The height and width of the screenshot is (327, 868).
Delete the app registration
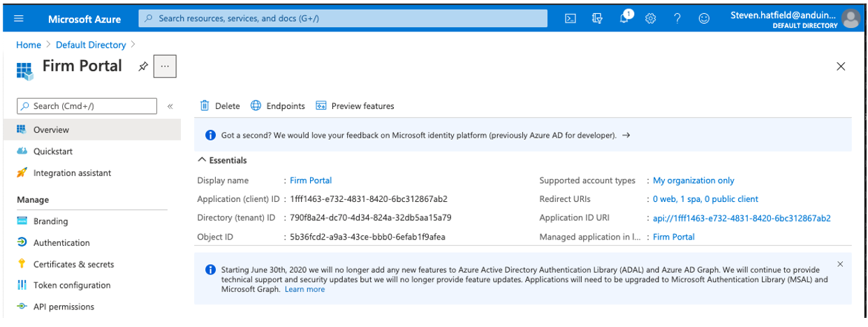(220, 106)
